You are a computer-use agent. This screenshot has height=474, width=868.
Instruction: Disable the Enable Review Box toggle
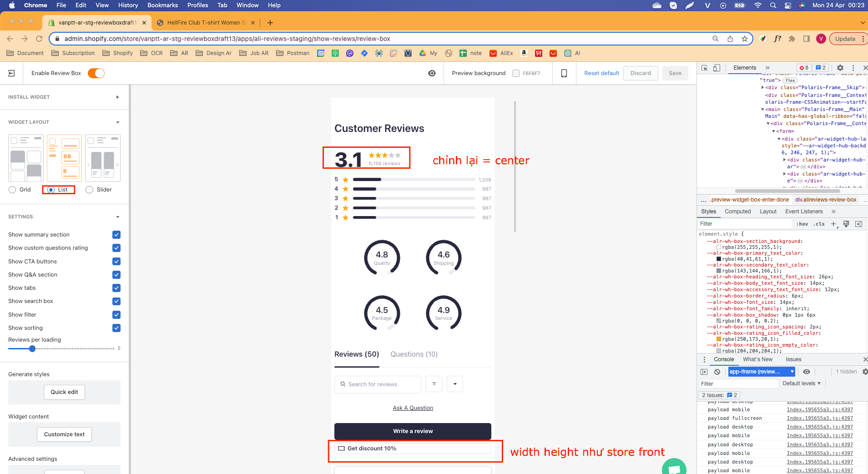[96, 73]
